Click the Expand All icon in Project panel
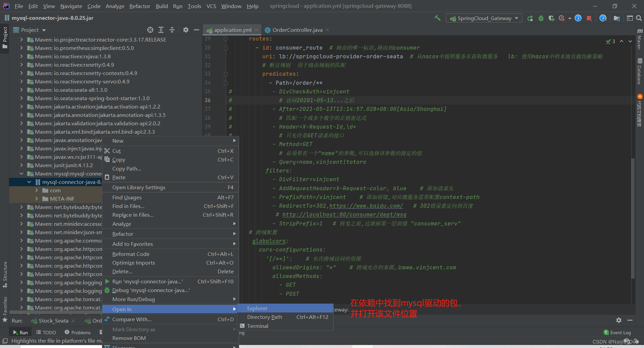644x348 pixels. click(161, 30)
